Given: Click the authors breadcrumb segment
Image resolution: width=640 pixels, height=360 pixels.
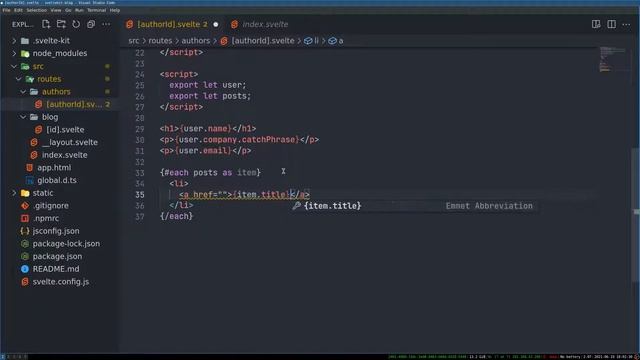Looking at the screenshot, I should tap(196, 41).
